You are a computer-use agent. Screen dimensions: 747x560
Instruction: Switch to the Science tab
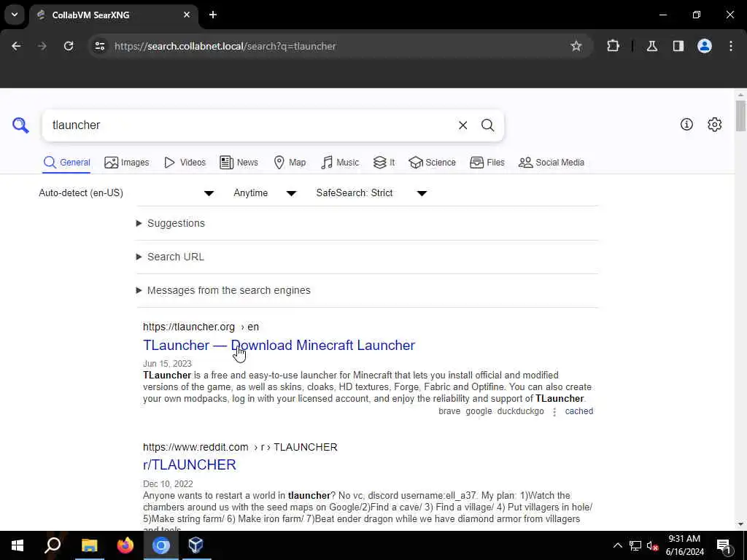(432, 163)
